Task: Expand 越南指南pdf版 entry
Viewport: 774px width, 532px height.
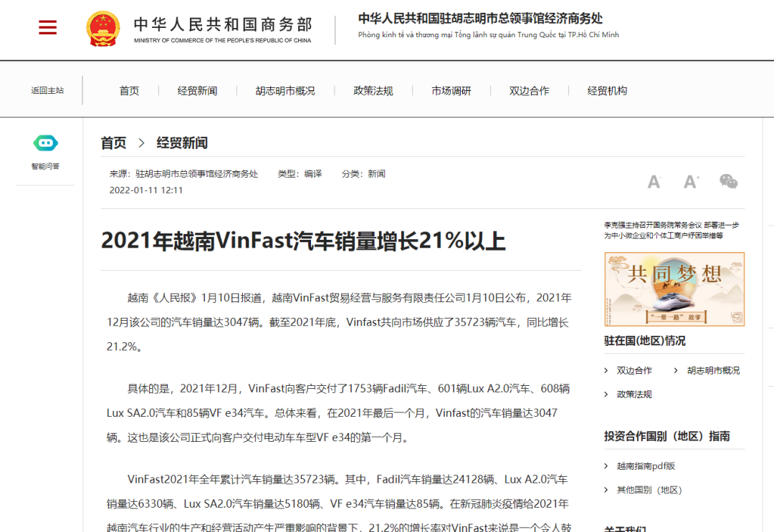Action: (x=644, y=465)
